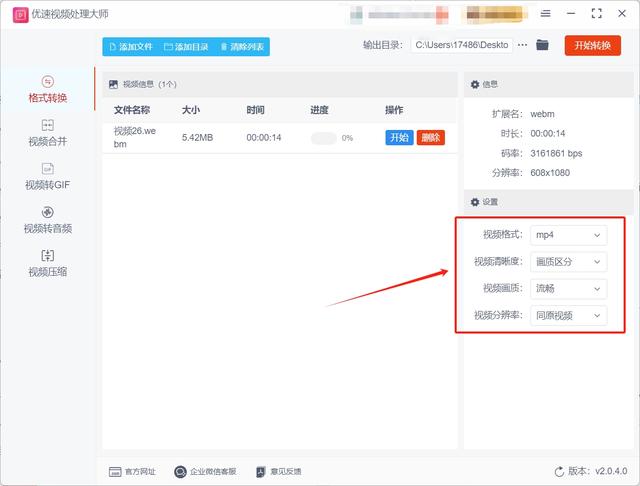The width and height of the screenshot is (640, 486).
Task: Click the video info list icon
Action: pos(113,84)
